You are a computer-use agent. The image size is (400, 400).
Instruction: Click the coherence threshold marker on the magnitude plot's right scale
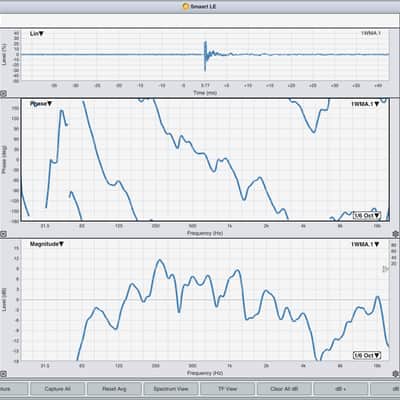pyautogui.click(x=385, y=269)
